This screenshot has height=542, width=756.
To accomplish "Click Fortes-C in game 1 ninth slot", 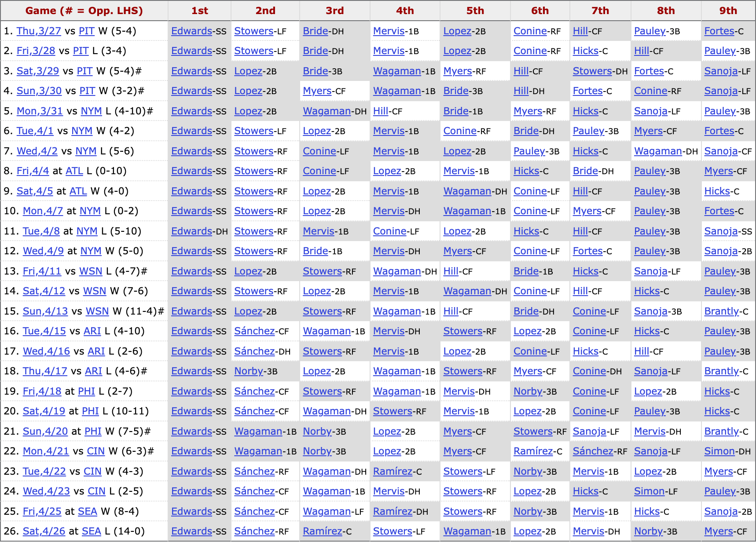I will point(724,31).
